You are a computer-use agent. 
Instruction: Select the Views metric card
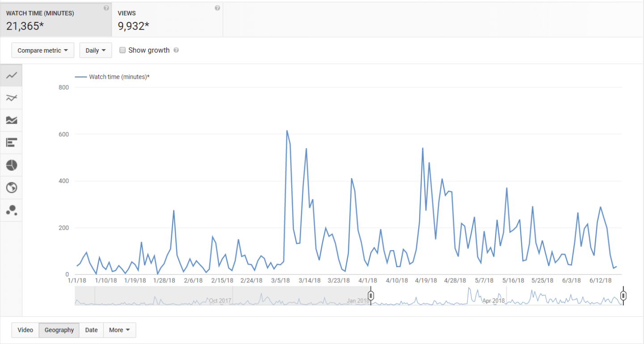click(x=167, y=20)
